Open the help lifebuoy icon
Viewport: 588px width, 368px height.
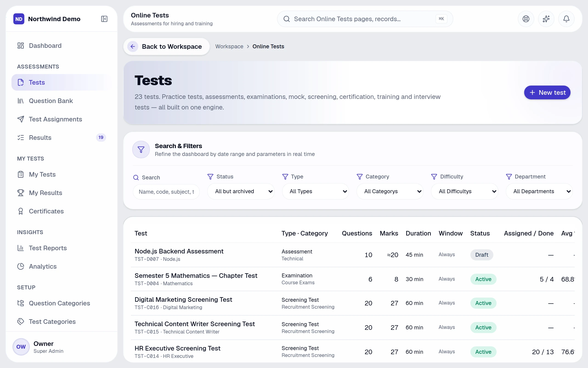coord(526,19)
